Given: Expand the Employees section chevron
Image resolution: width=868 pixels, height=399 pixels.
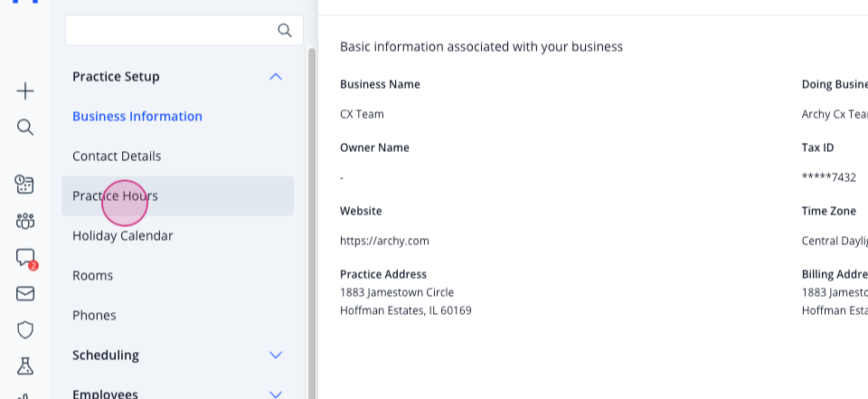Looking at the screenshot, I should [276, 394].
